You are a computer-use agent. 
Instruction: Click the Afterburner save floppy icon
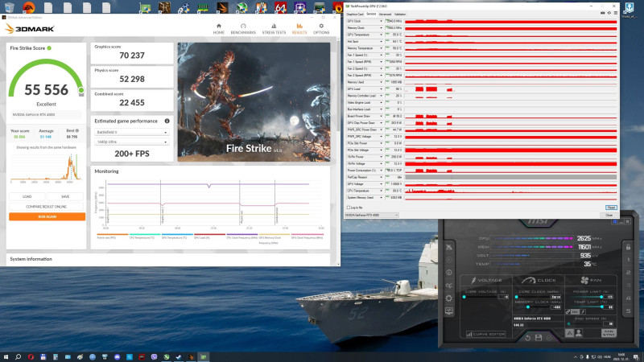coord(539,338)
